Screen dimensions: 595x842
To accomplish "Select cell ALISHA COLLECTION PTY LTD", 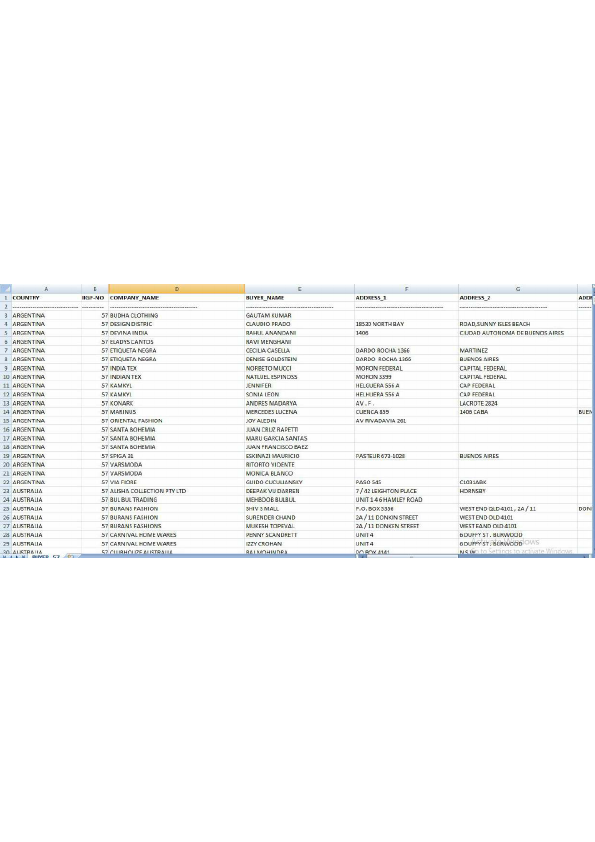I will 176,491.
